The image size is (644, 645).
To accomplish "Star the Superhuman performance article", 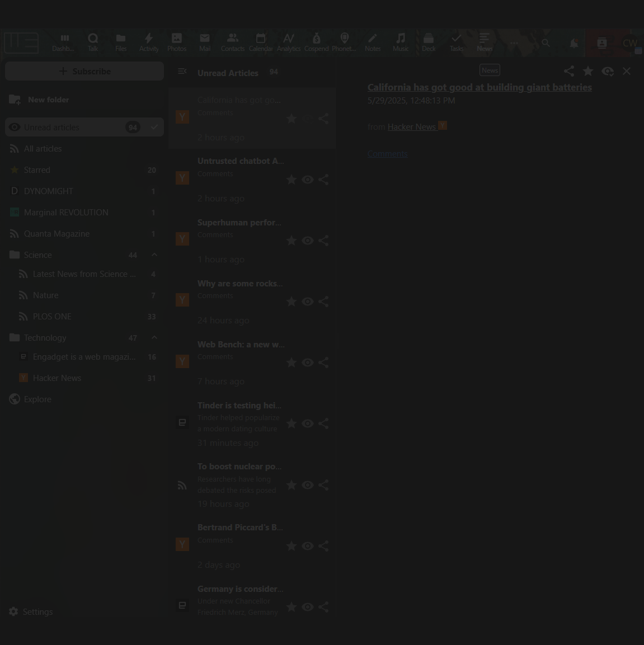I will 292,241.
